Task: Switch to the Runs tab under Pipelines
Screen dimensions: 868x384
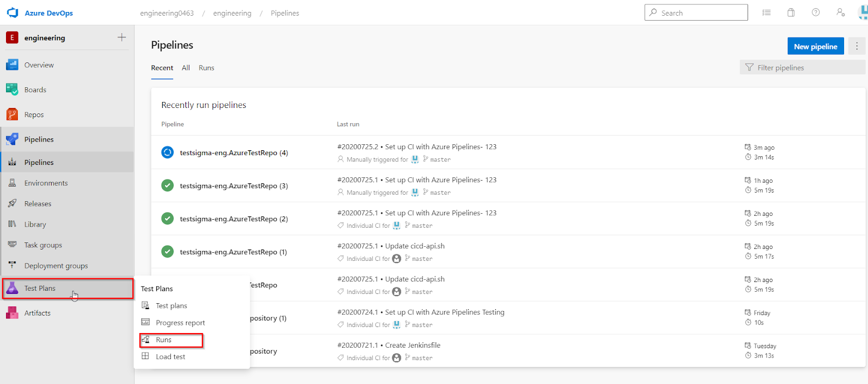Action: tap(206, 68)
